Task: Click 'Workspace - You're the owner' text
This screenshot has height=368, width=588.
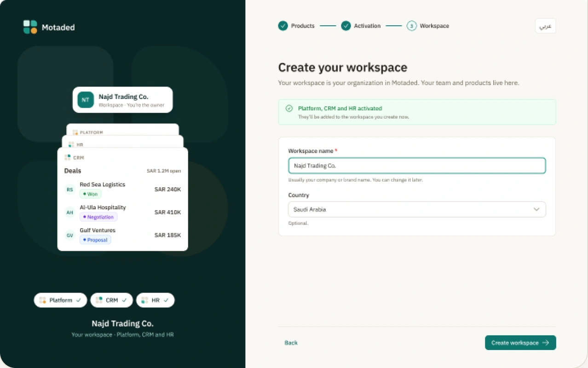Action: pyautogui.click(x=131, y=105)
